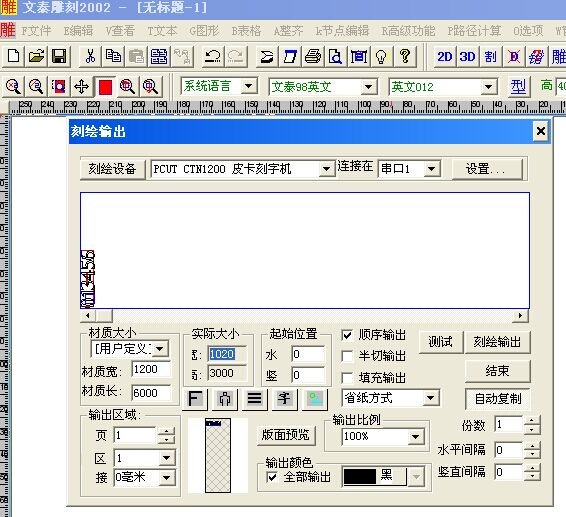
Task: Open the E编辑 menu
Action: (x=78, y=31)
